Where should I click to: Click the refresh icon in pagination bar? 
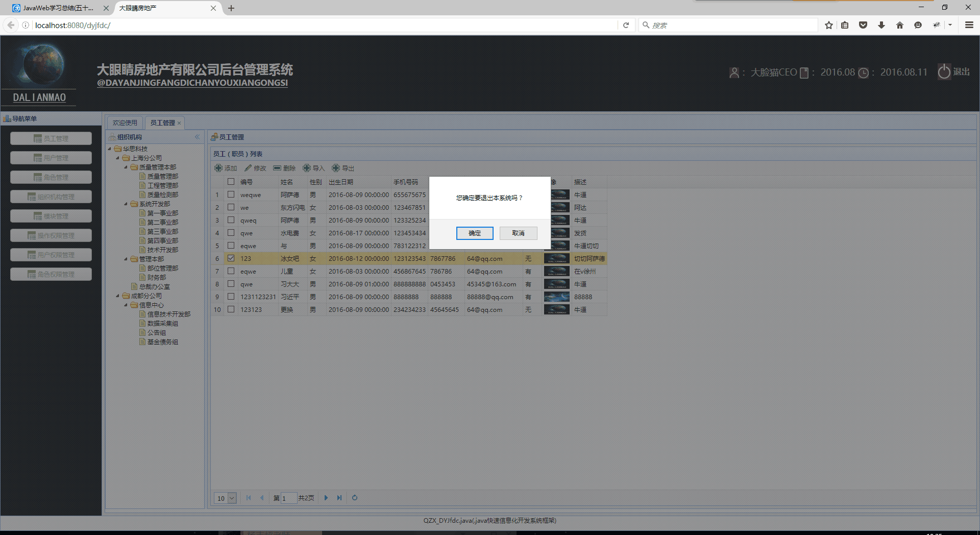355,498
